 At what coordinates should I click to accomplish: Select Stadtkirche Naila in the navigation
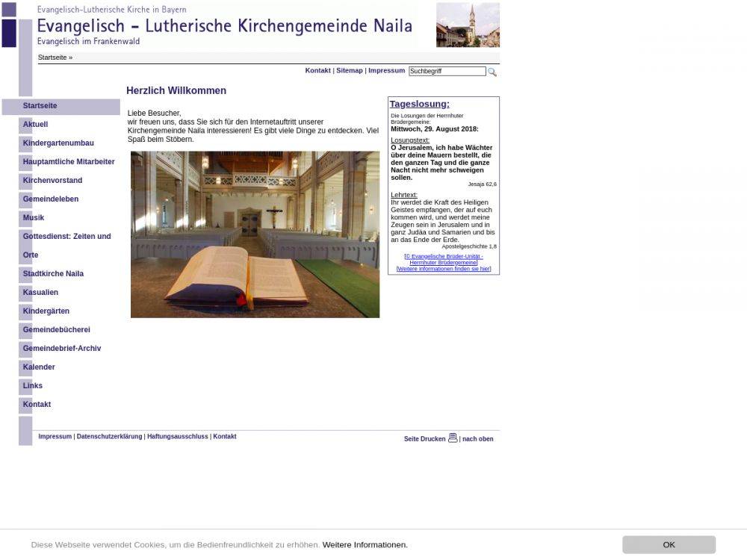point(53,274)
